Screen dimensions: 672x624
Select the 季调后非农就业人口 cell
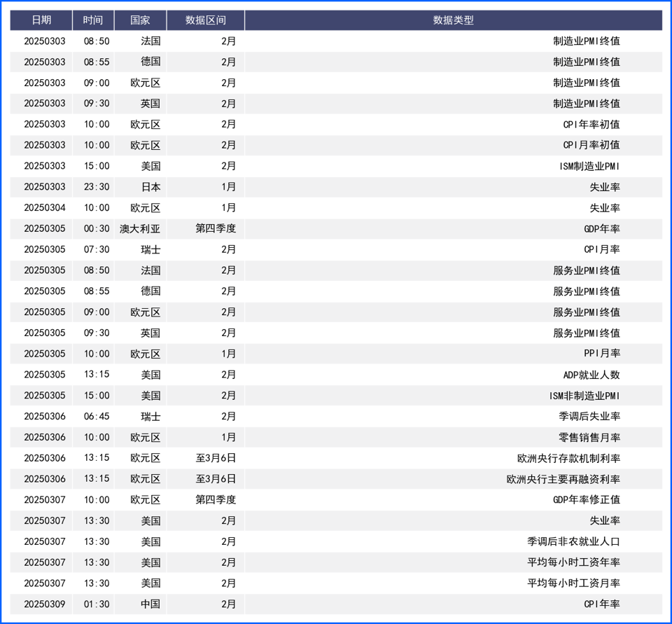point(573,541)
